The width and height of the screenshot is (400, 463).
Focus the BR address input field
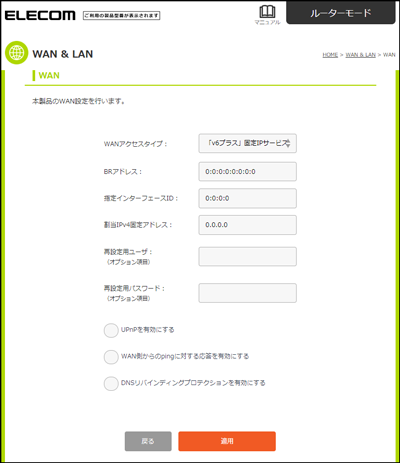pyautogui.click(x=247, y=172)
